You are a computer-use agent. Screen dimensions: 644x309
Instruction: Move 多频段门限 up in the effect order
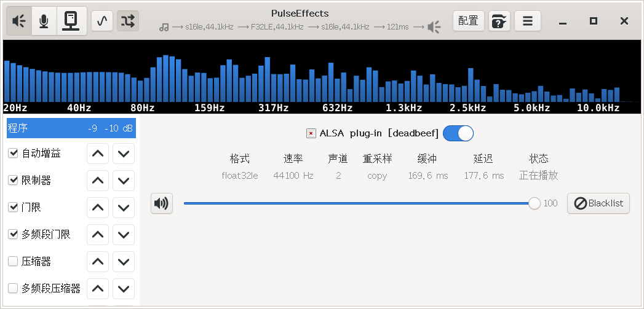tap(98, 235)
